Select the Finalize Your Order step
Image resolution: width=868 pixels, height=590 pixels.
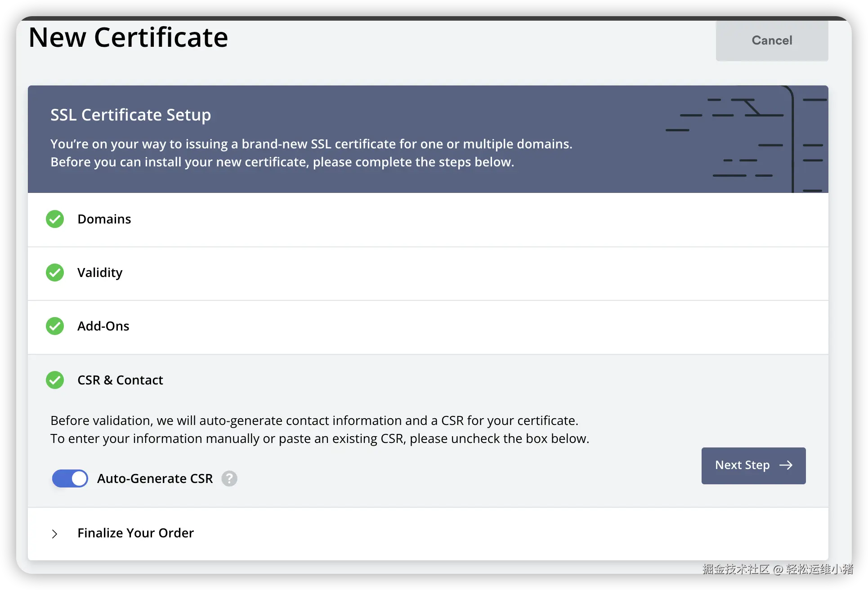click(135, 533)
